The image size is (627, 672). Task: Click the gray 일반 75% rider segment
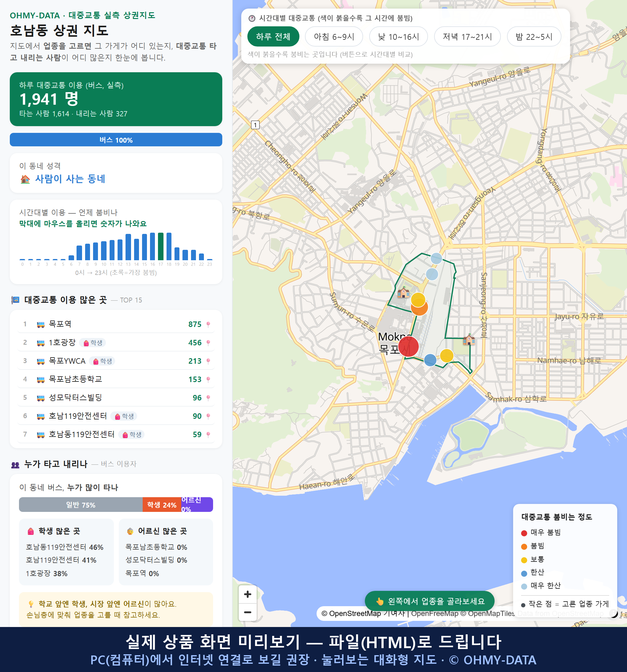click(x=81, y=505)
